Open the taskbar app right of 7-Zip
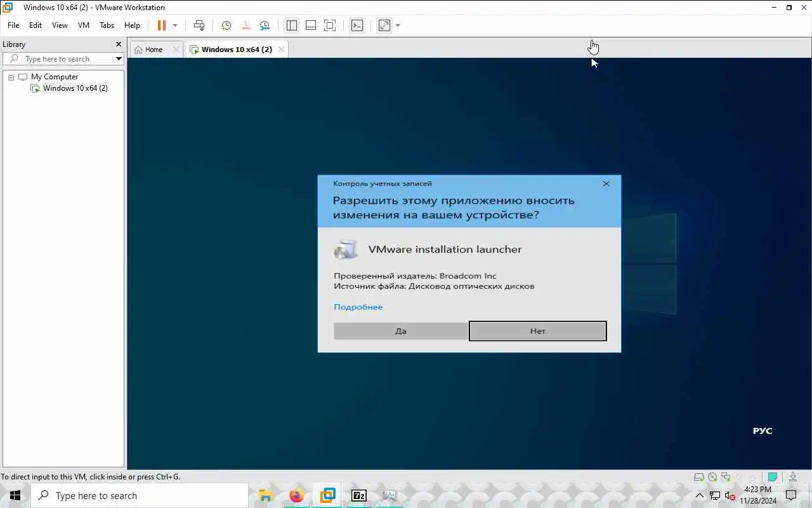The height and width of the screenshot is (508, 812). 390,495
